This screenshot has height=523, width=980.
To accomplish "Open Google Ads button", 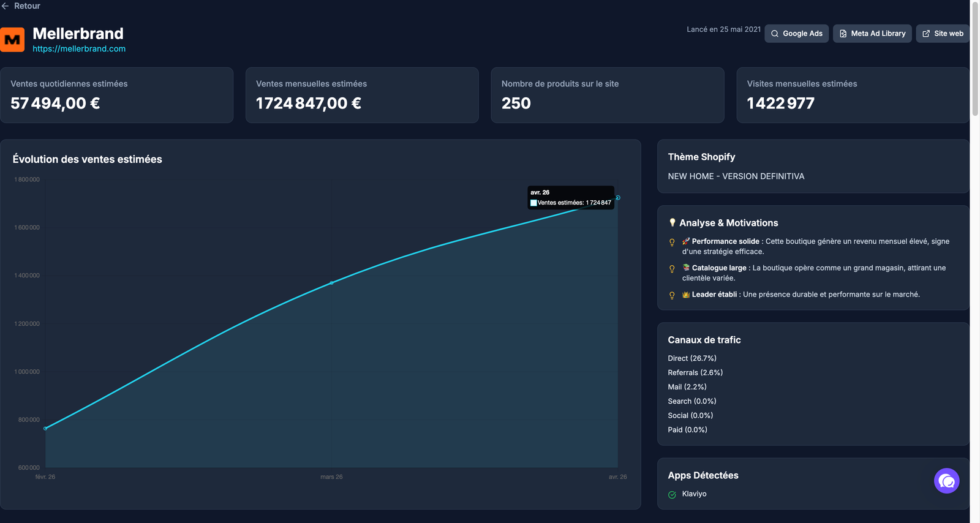I will [x=796, y=34].
